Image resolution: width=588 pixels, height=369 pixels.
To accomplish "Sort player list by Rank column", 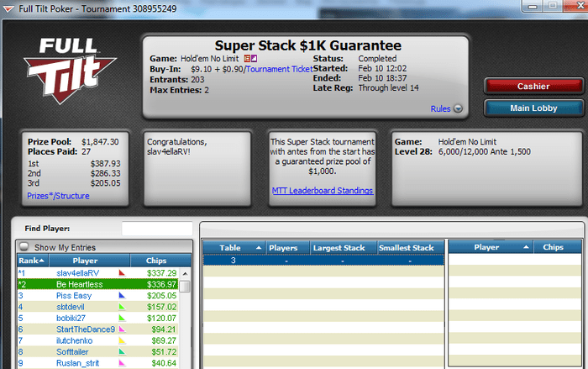I will tap(33, 261).
